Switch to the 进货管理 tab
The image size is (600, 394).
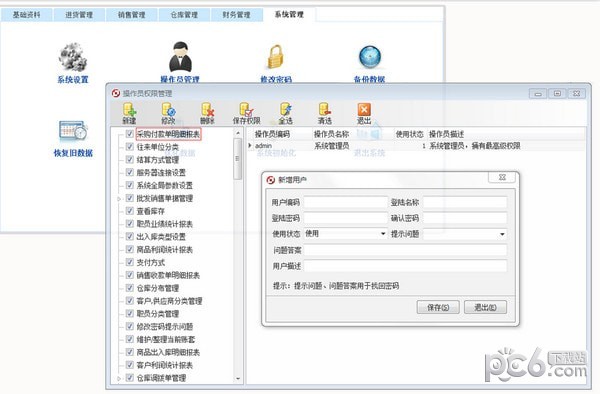point(79,15)
